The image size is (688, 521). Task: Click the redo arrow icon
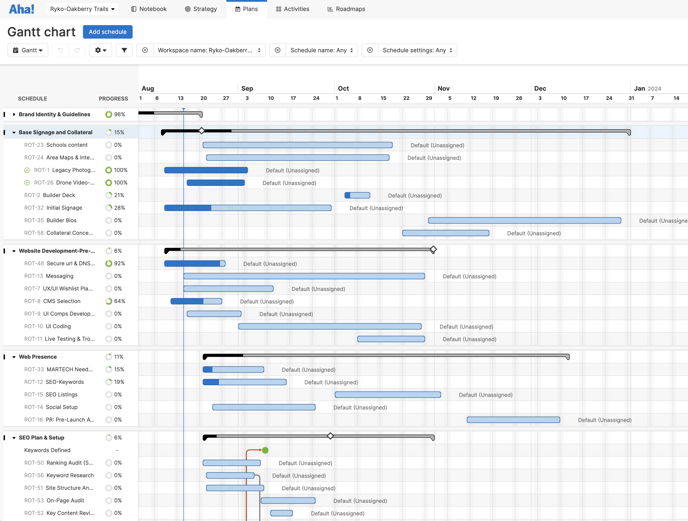coord(77,50)
